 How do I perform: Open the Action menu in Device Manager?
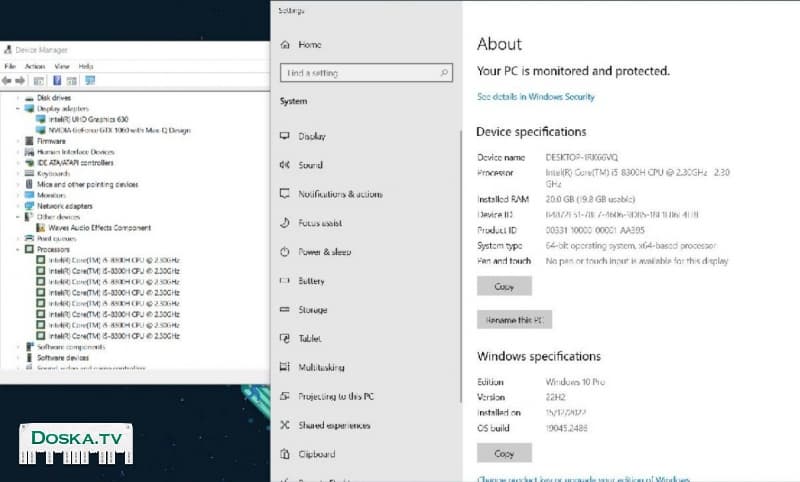pyautogui.click(x=35, y=66)
